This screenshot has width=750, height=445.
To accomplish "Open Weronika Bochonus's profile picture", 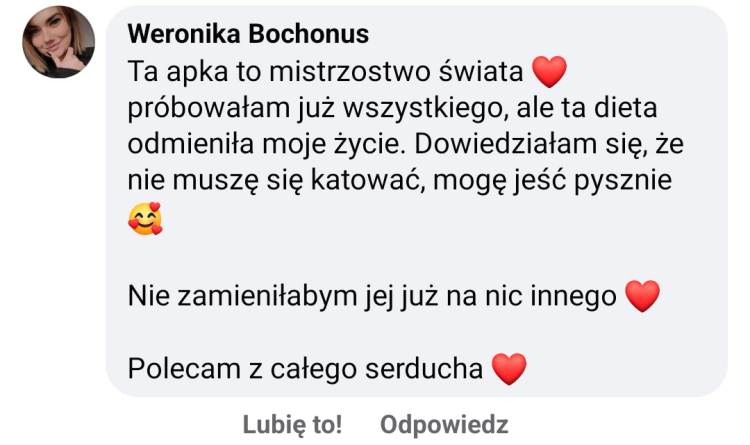I will (58, 42).
